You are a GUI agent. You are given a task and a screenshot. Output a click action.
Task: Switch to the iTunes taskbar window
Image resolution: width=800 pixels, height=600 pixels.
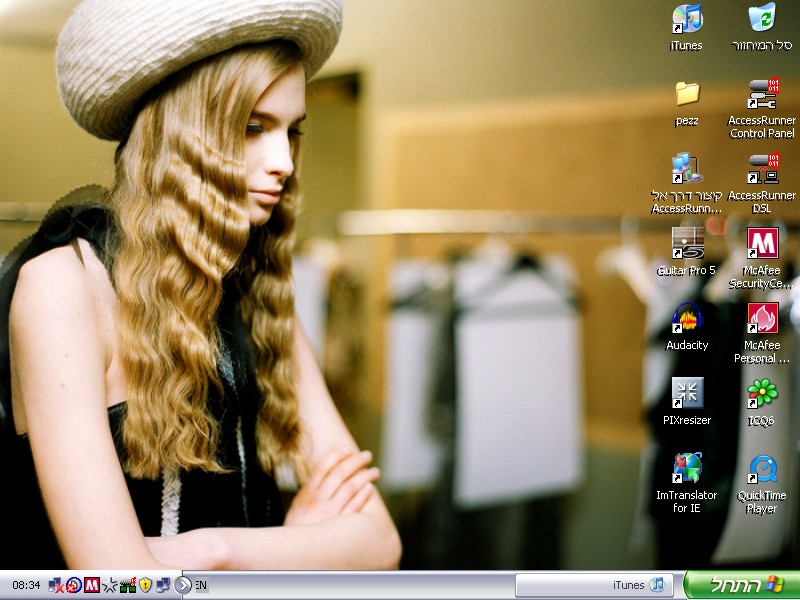(594, 585)
